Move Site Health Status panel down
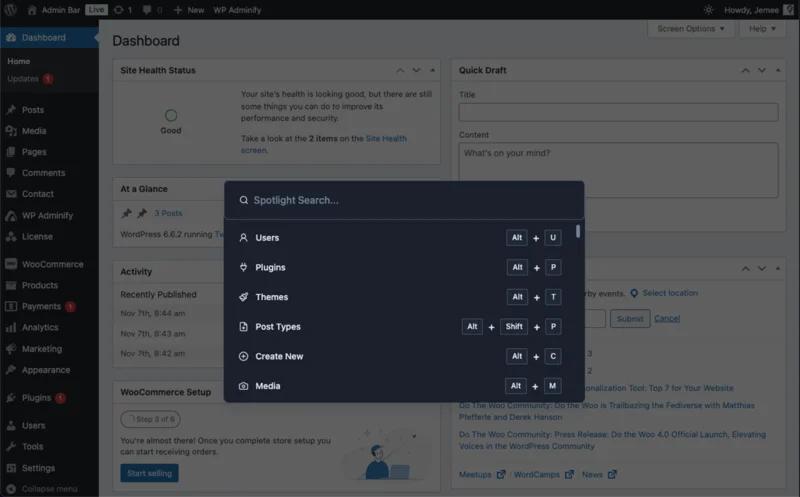Screen dimensions: 800x497 pos(417,70)
